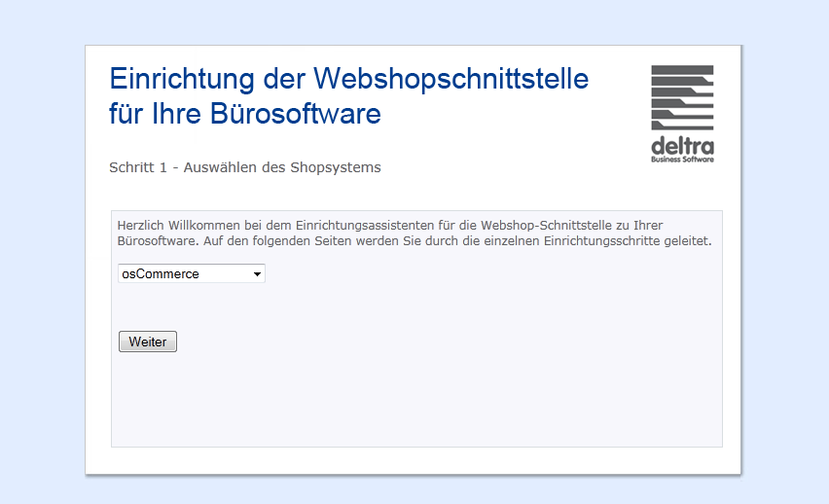829x504 pixels.
Task: Click the deltra wordmark under the logo
Action: (682, 145)
